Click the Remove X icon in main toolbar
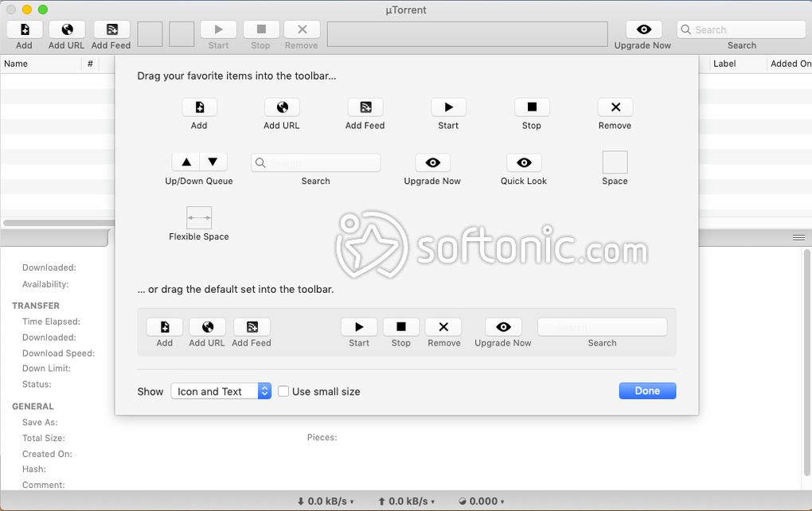 coord(302,29)
